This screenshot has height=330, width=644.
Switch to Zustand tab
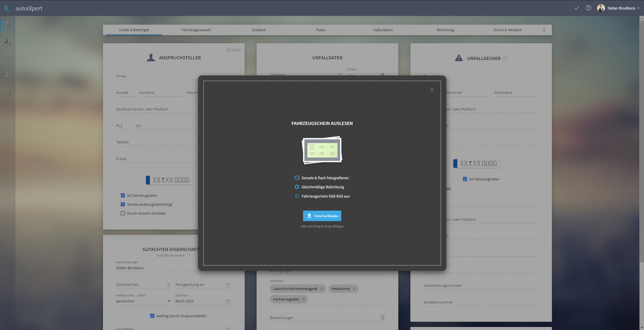coord(259,30)
